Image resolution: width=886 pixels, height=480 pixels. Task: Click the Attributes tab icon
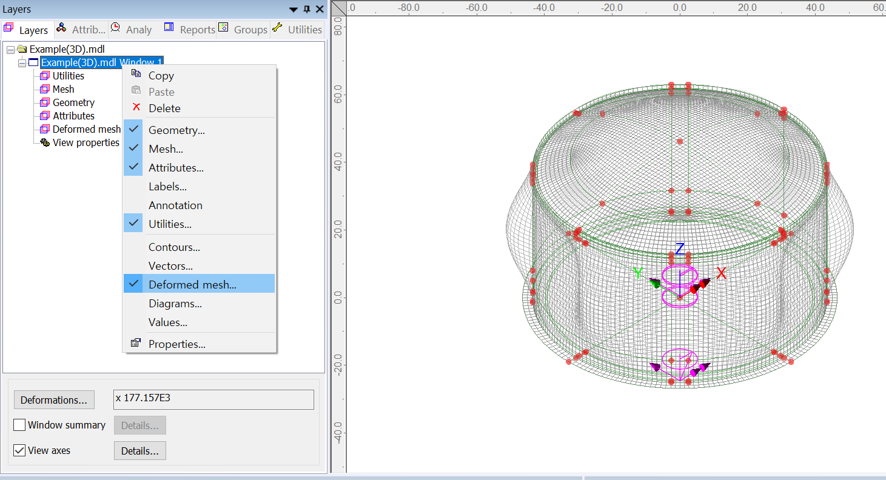(61, 28)
